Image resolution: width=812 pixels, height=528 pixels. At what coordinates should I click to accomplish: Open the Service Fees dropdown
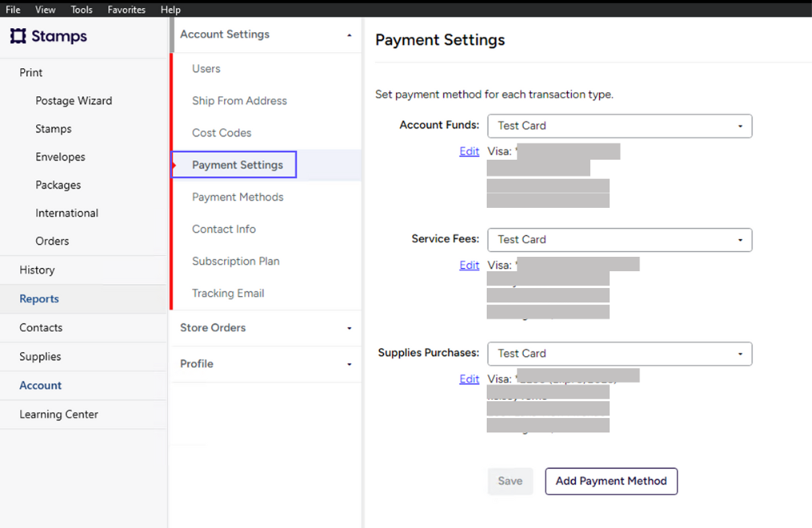pos(619,240)
